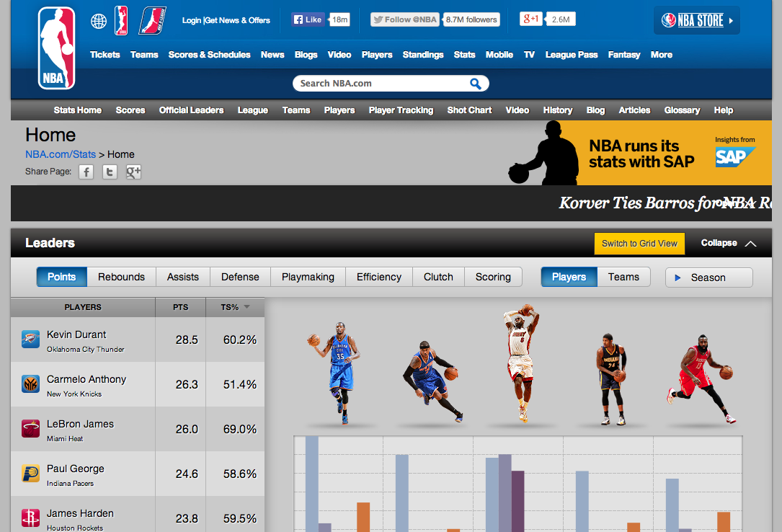Select the Assists leaders tab
782x532 pixels.
pyautogui.click(x=183, y=278)
